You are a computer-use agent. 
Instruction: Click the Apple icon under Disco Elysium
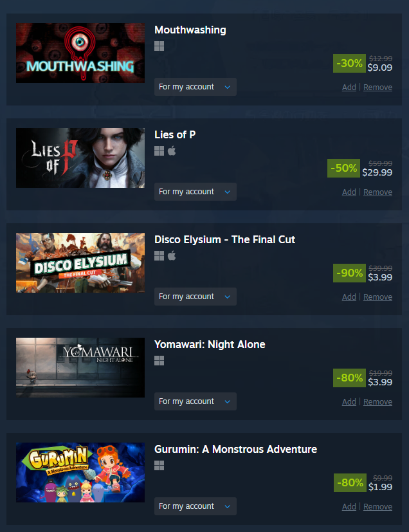point(172,255)
